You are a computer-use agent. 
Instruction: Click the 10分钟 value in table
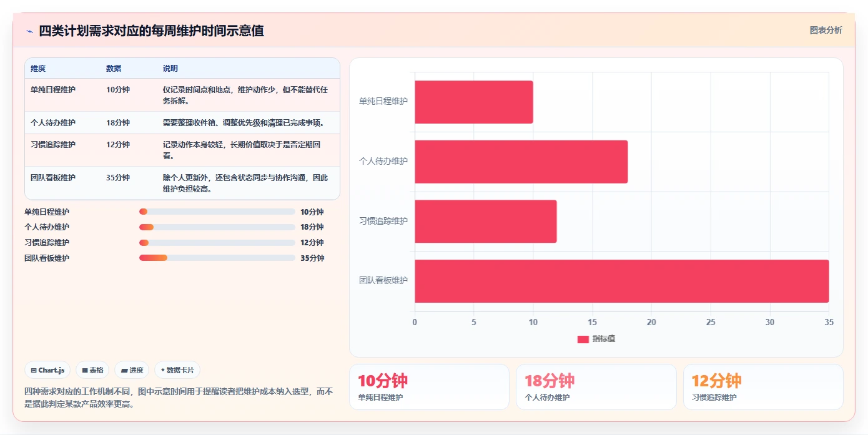point(118,90)
